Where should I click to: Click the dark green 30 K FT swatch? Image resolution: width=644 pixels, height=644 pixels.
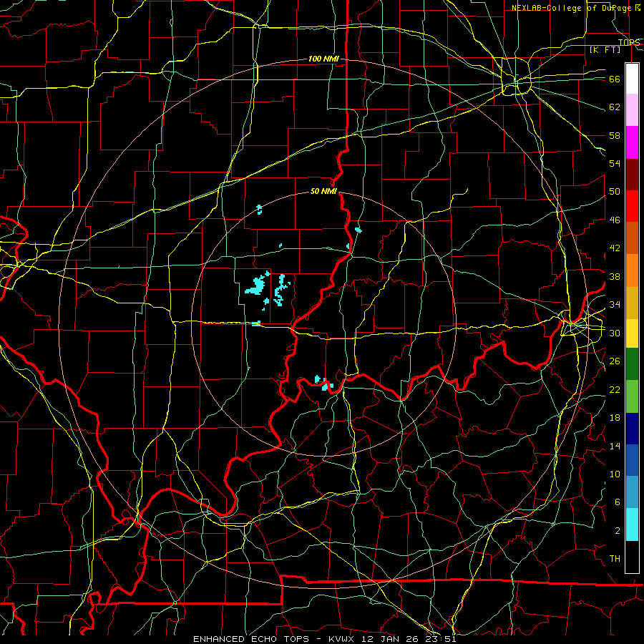(632, 364)
